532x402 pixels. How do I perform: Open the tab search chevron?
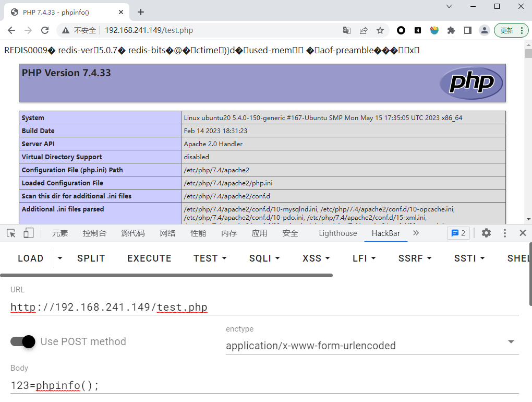point(449,6)
